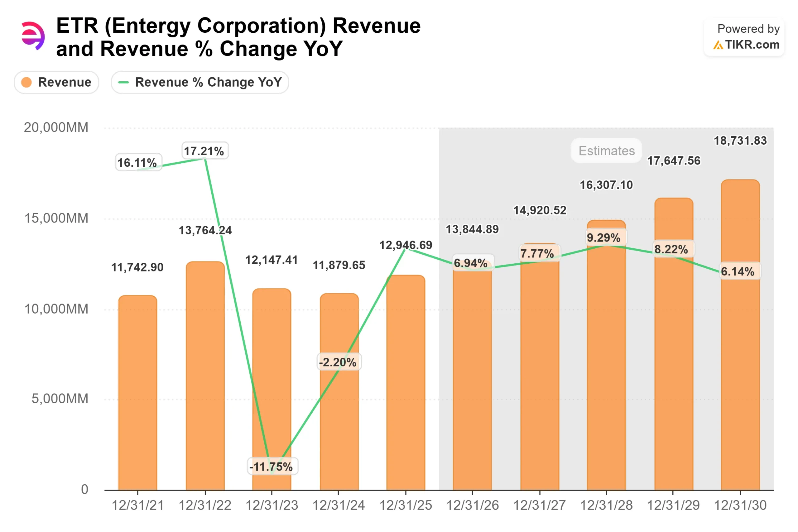798x532 pixels.
Task: Select the TIKR.com logo icon
Action: pyautogui.click(x=718, y=45)
